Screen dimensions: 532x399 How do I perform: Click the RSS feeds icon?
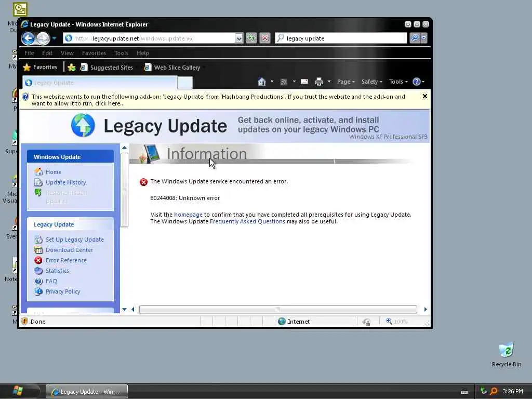[x=284, y=82]
